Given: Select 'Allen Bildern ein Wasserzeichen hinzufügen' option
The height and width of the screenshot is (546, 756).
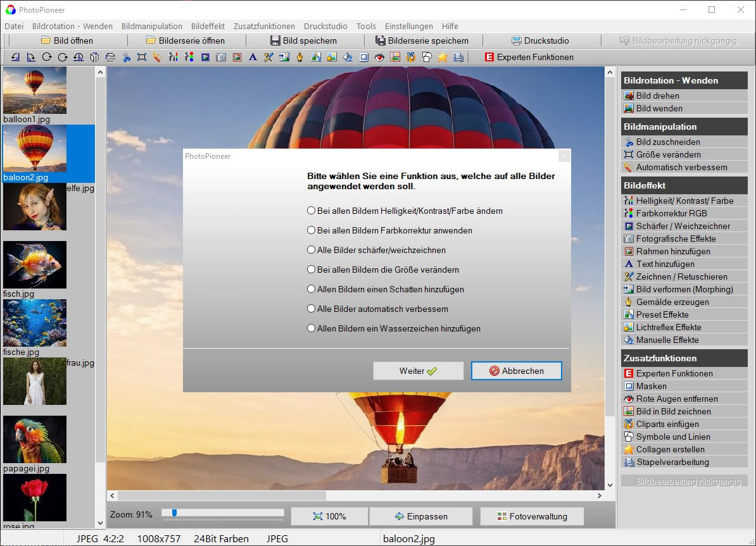Looking at the screenshot, I should pos(311,328).
